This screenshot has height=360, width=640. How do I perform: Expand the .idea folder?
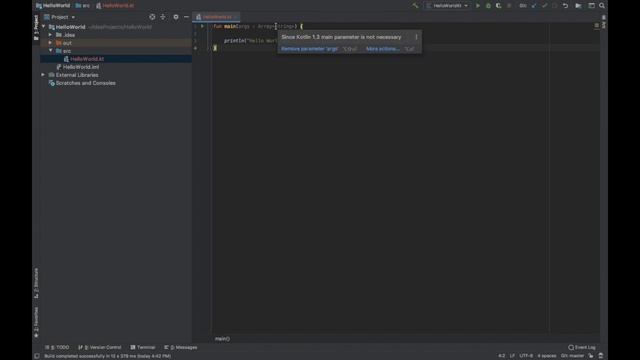(51, 35)
